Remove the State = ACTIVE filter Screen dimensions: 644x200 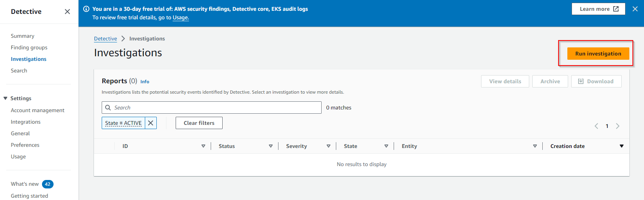click(151, 123)
